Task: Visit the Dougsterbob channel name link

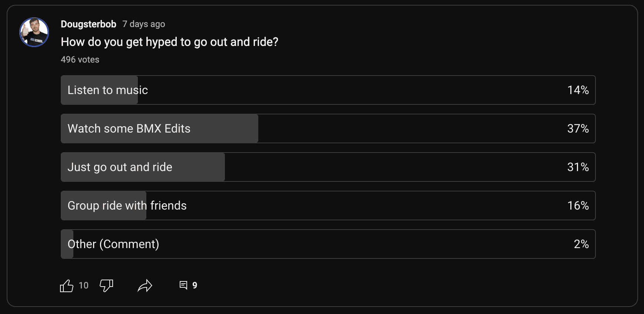Action: [89, 24]
